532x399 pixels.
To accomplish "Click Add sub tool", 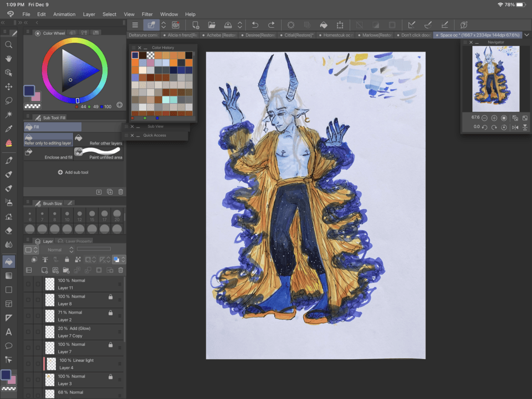I will (x=73, y=172).
